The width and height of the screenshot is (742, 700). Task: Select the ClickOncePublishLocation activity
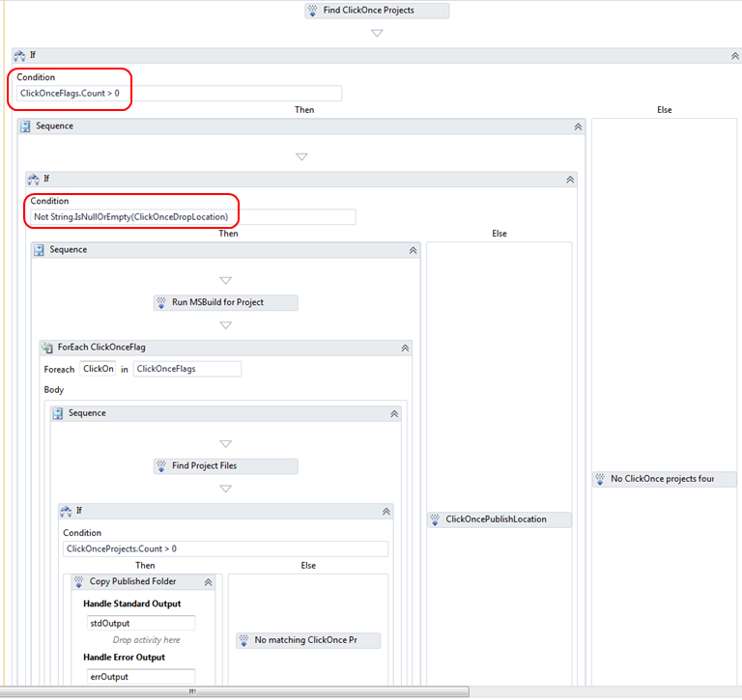point(499,519)
